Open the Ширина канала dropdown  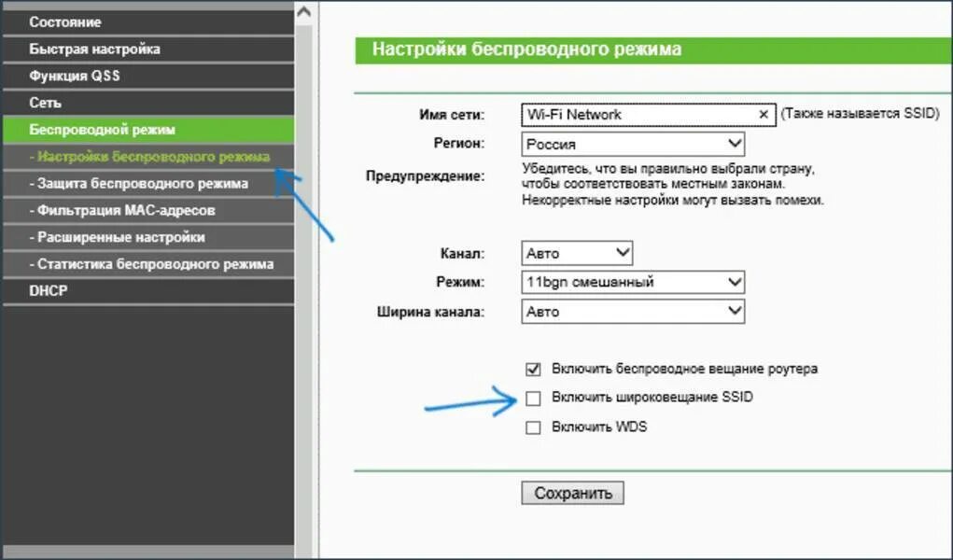point(633,312)
